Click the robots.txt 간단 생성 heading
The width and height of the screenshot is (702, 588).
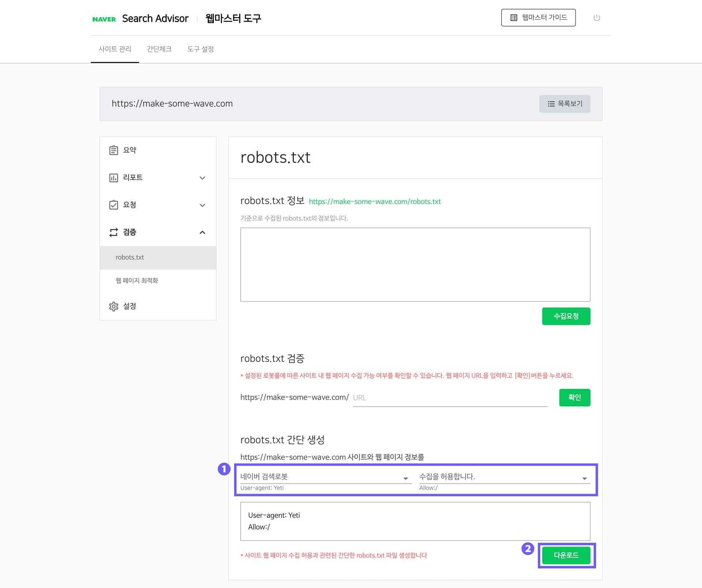click(x=282, y=440)
